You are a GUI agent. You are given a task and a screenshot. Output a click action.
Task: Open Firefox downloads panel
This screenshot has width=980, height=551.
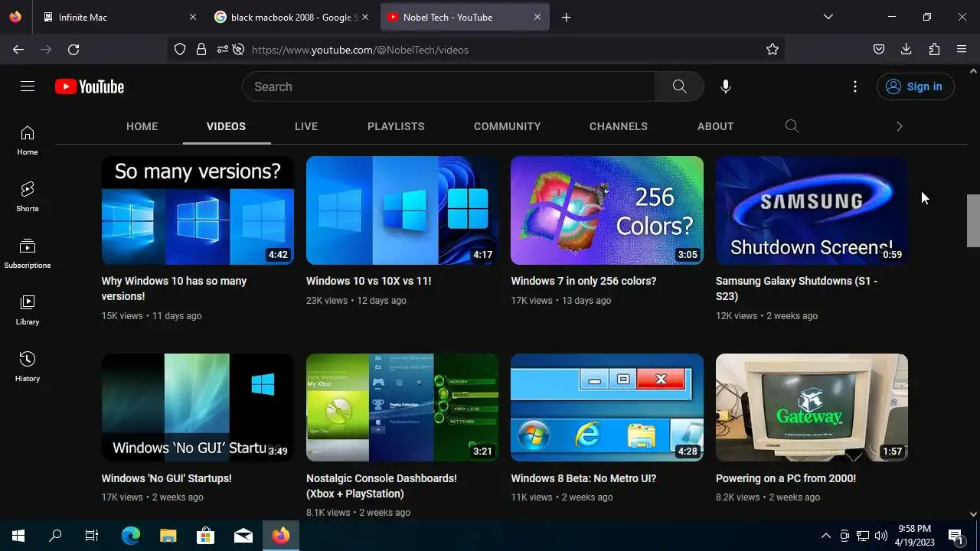906,50
